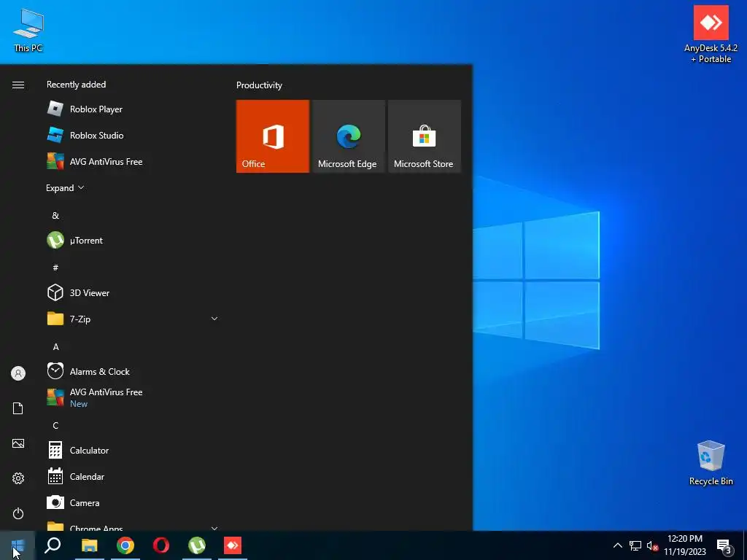
Task: Launch Google Chrome from taskbar
Action: point(125,545)
